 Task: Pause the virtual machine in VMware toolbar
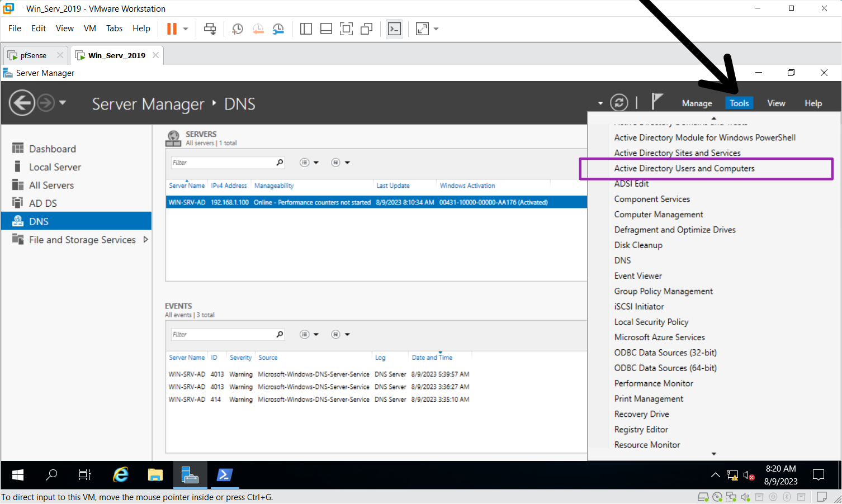pyautogui.click(x=172, y=28)
